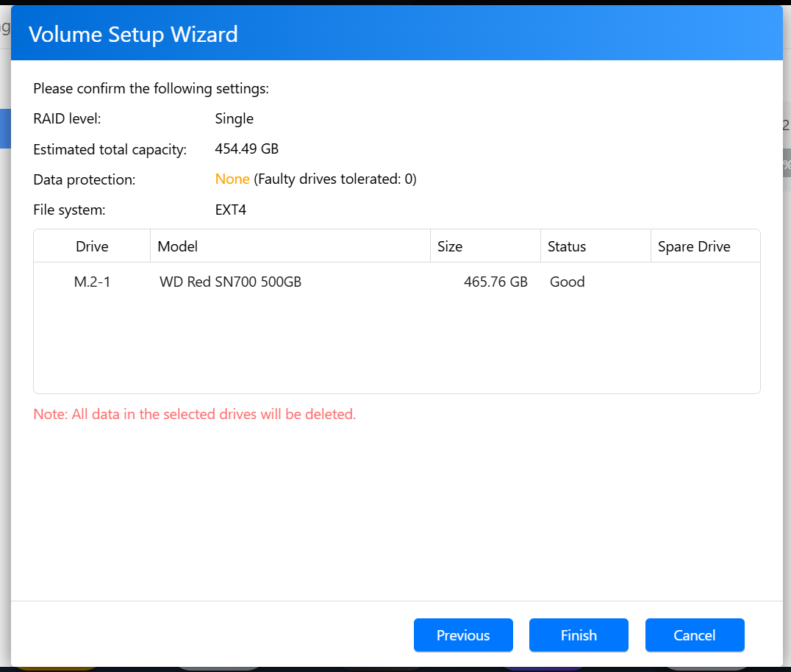Click the File system label
This screenshot has height=672, width=791.
click(x=70, y=210)
